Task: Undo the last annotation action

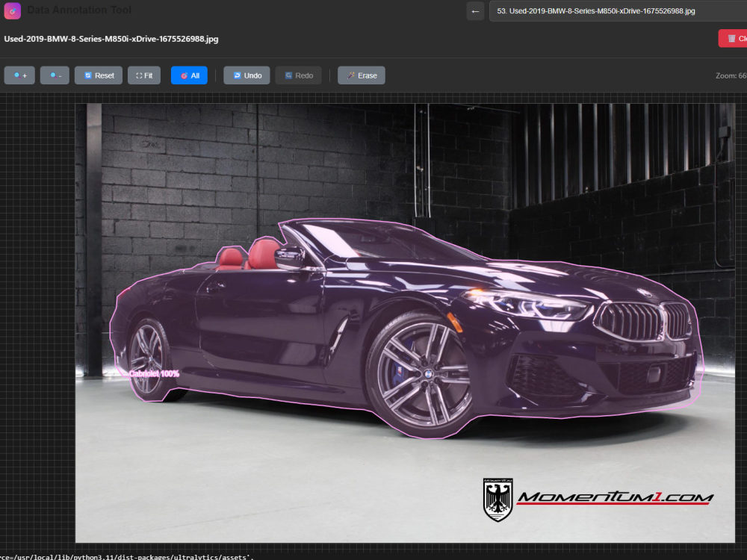Action: (x=247, y=75)
